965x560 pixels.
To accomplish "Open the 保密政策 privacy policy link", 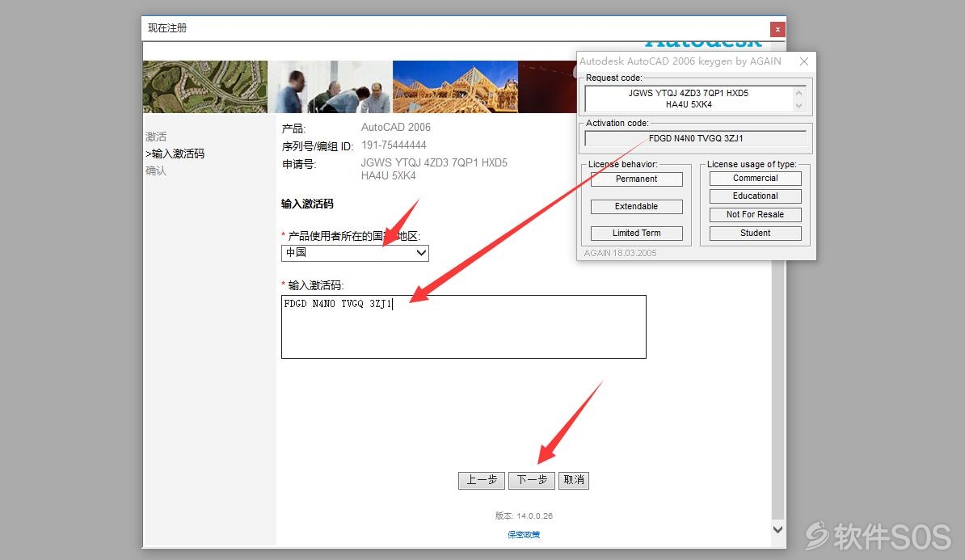I will coord(524,534).
